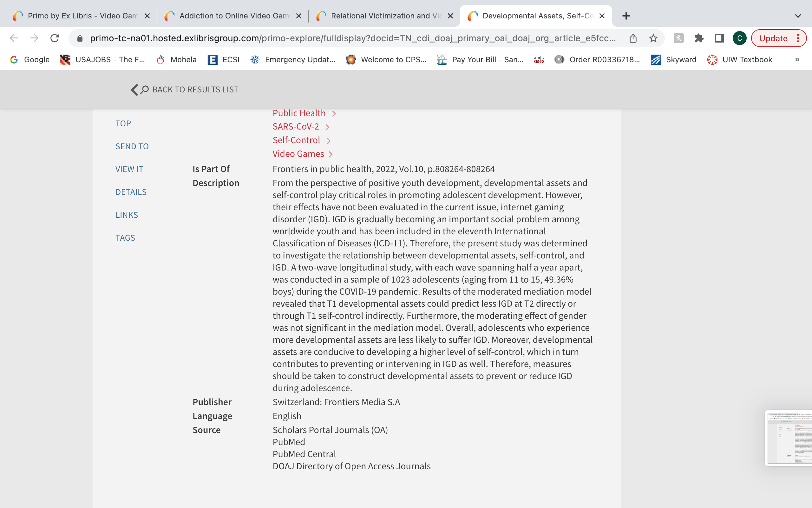Image resolution: width=812 pixels, height=508 pixels.
Task: Open the Cisco bookmark icon
Action: 539,59
